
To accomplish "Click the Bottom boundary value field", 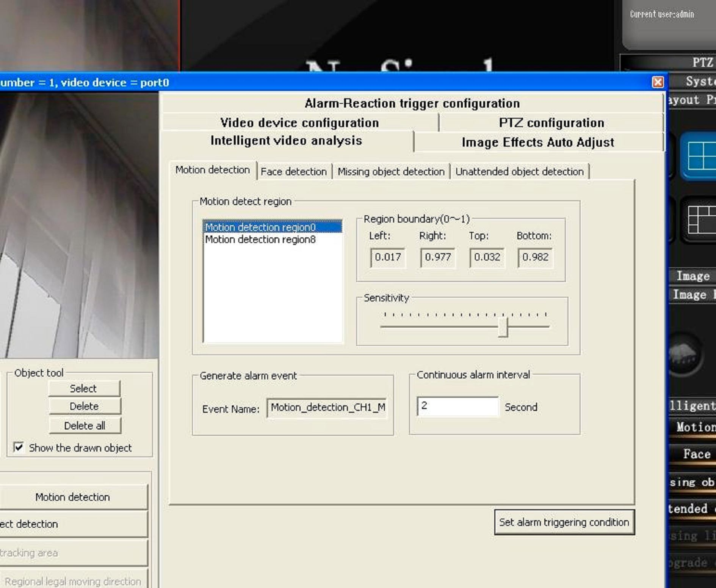I will tap(535, 257).
